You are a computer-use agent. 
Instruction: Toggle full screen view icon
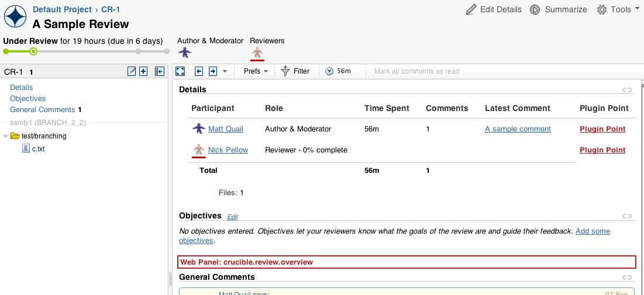pyautogui.click(x=180, y=71)
